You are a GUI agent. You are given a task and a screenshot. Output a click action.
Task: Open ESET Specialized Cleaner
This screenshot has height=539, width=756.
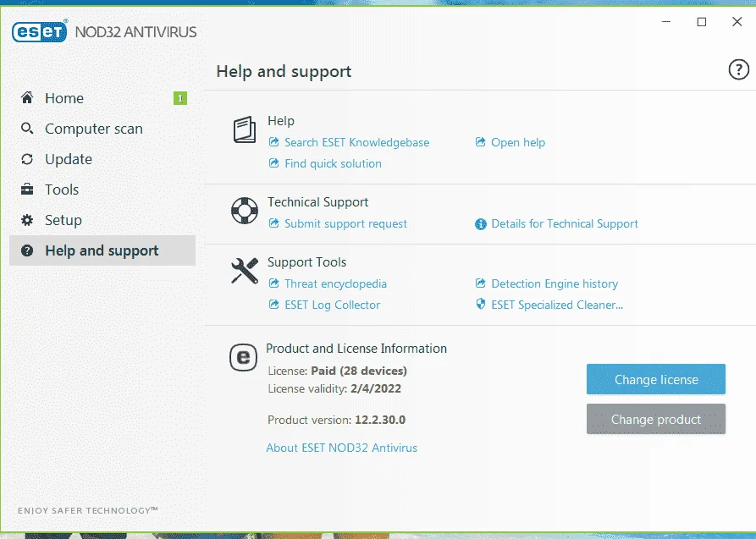(557, 305)
